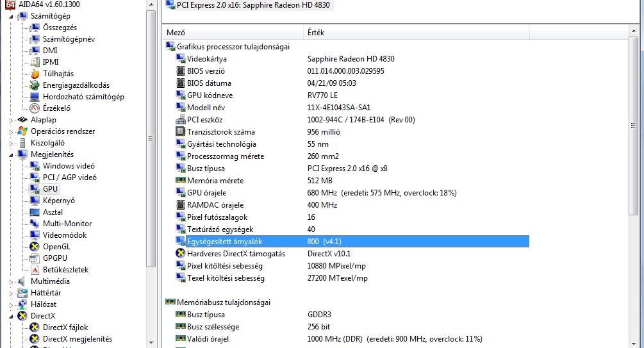Select the Videokártya row

pos(352,59)
